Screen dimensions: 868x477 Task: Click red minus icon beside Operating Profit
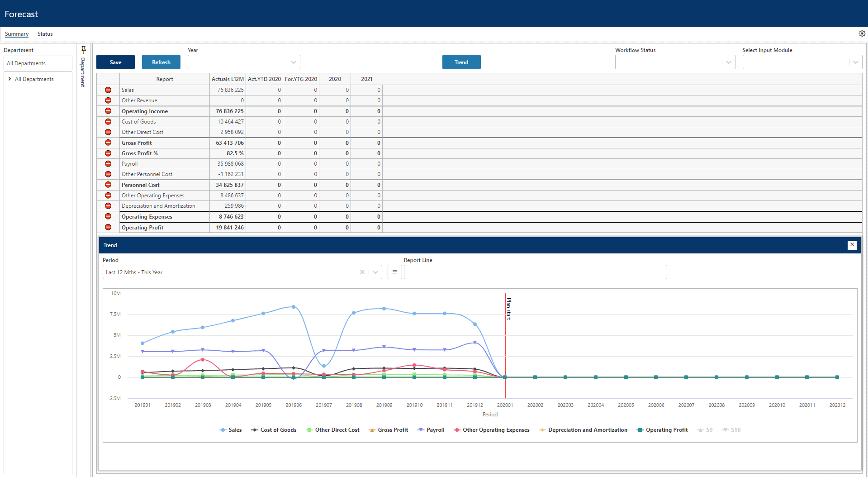108,227
